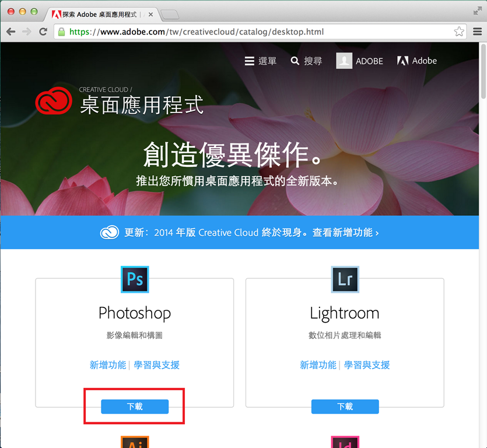This screenshot has width=487, height=448.
Task: Click the 影像編輯和構圖 description text
Action: point(135,335)
